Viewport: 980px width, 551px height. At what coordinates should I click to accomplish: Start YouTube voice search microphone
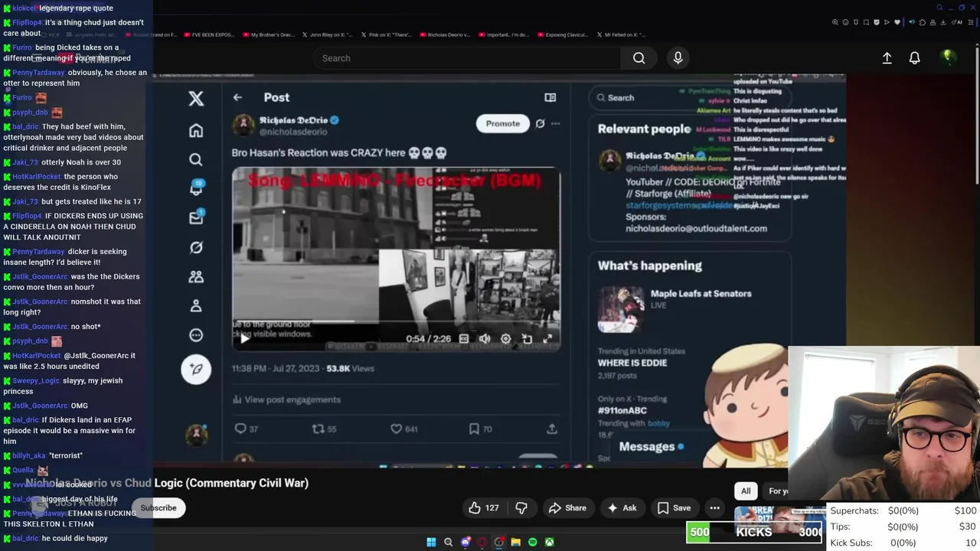(x=678, y=58)
